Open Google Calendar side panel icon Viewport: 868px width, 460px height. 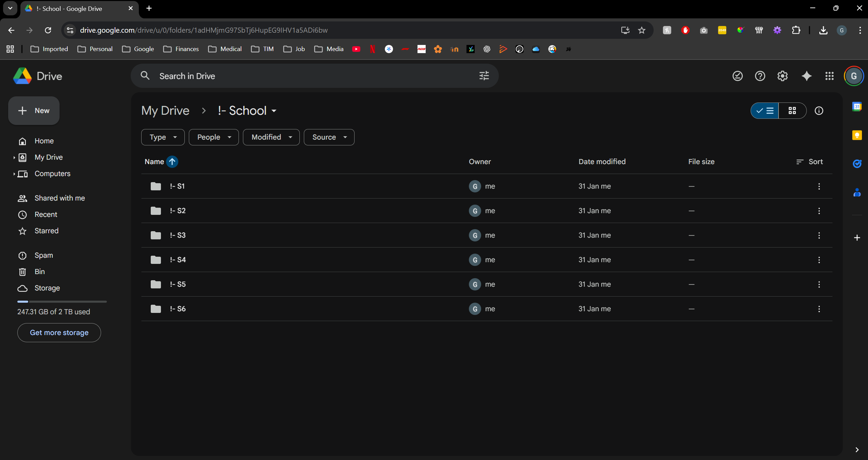coord(857,107)
